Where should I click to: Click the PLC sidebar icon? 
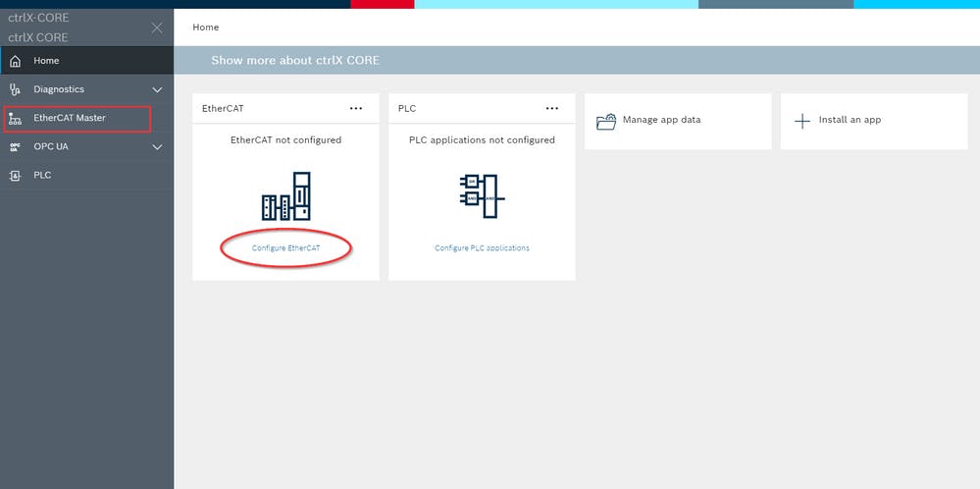click(x=16, y=176)
